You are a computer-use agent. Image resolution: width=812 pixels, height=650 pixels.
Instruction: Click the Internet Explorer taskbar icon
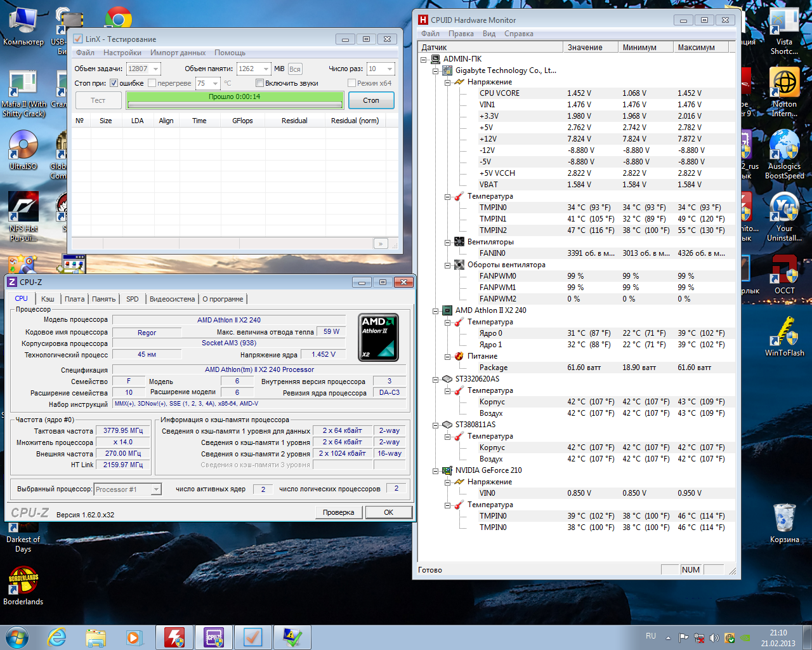click(x=57, y=637)
